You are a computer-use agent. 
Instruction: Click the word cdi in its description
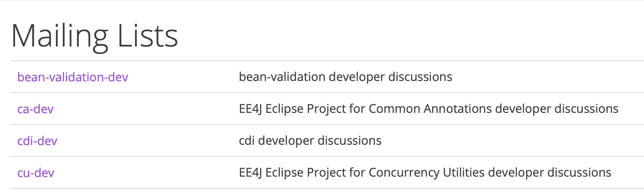tap(247, 141)
